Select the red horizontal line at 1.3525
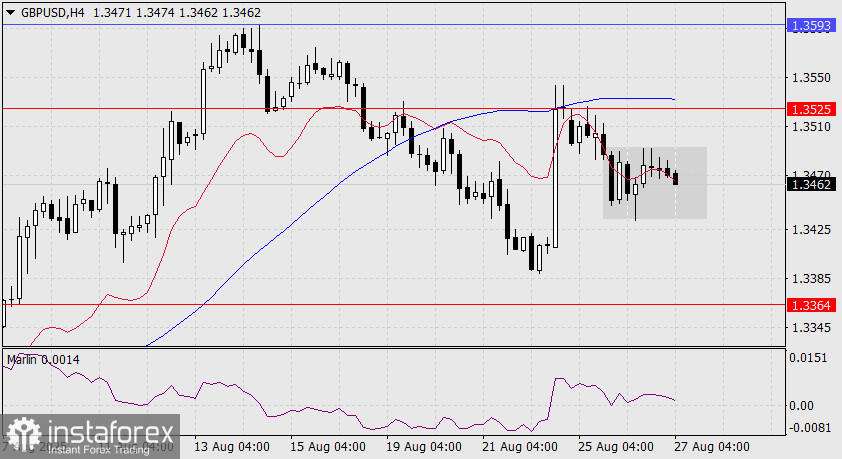 394,108
